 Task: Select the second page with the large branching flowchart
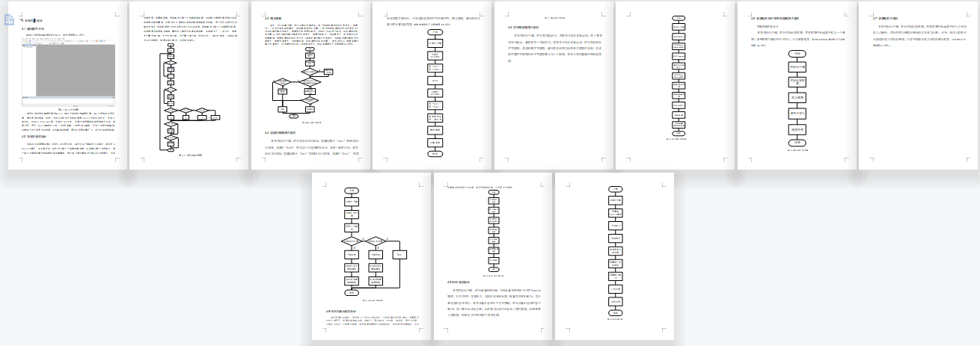point(190,85)
